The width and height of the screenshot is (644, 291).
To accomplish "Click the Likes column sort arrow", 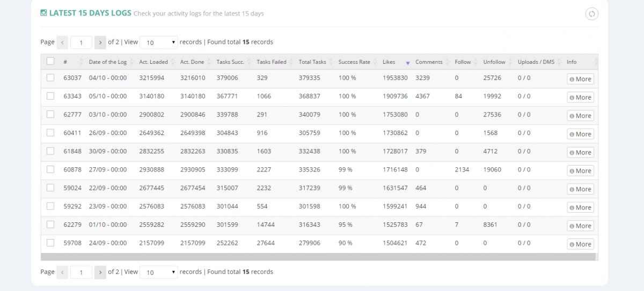I will [408, 63].
